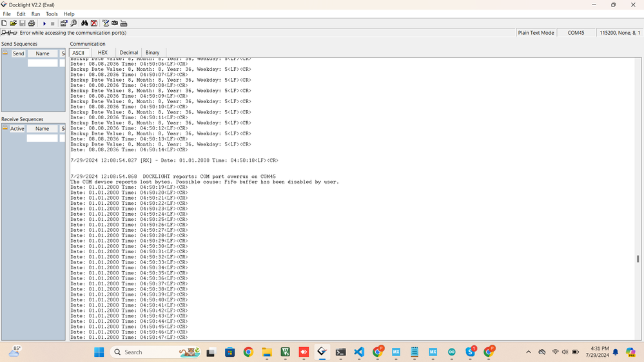This screenshot has width=644, height=362.
Task: Switch to the Binary tab
Action: (152, 53)
